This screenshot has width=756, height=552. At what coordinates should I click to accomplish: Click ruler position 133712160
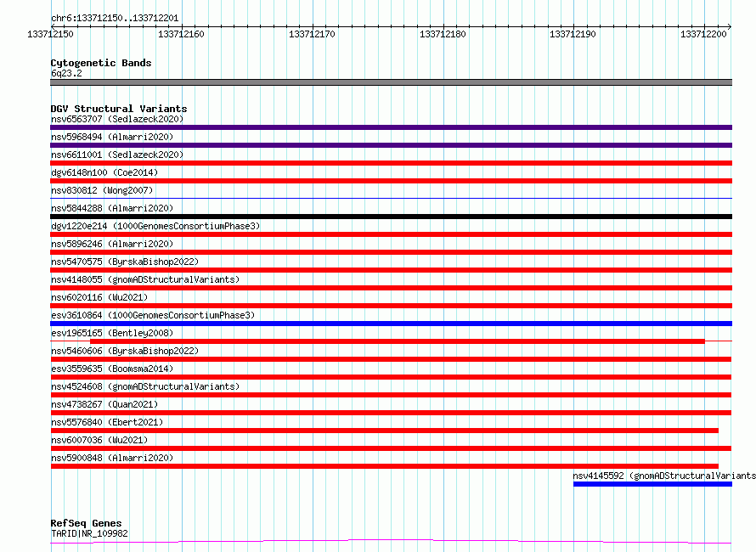pyautogui.click(x=181, y=34)
